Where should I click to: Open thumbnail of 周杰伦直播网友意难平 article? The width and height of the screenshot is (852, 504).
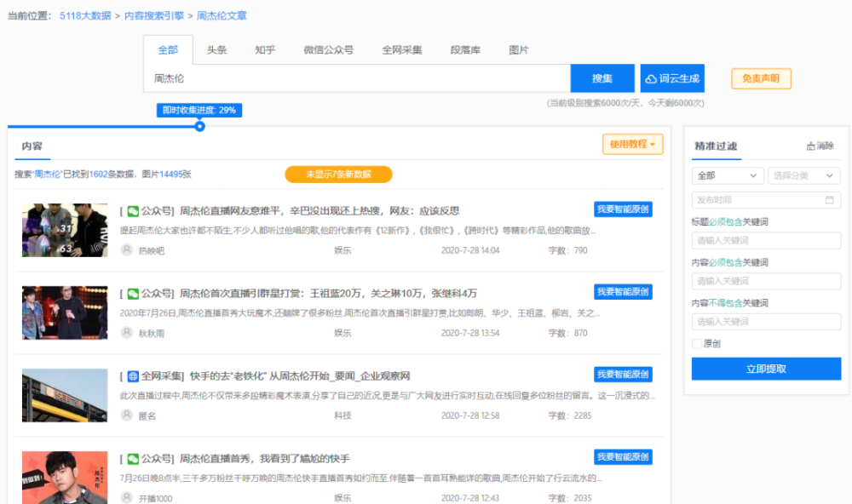pos(65,230)
